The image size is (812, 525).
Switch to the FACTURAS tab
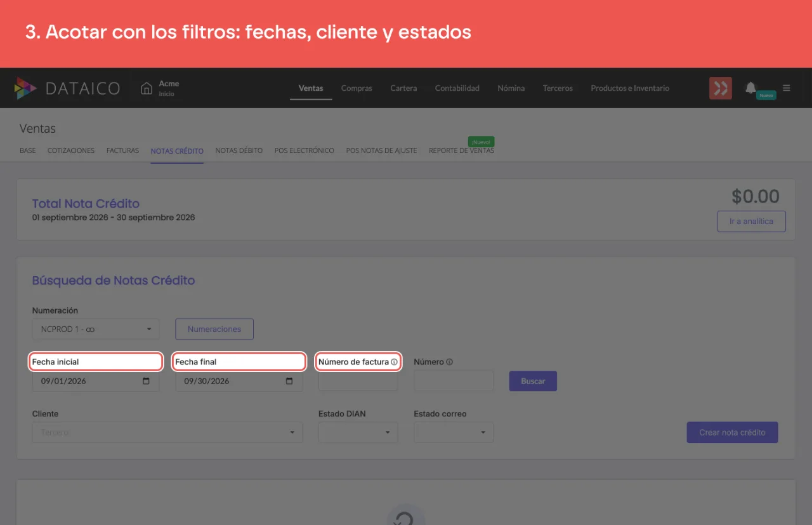click(122, 151)
